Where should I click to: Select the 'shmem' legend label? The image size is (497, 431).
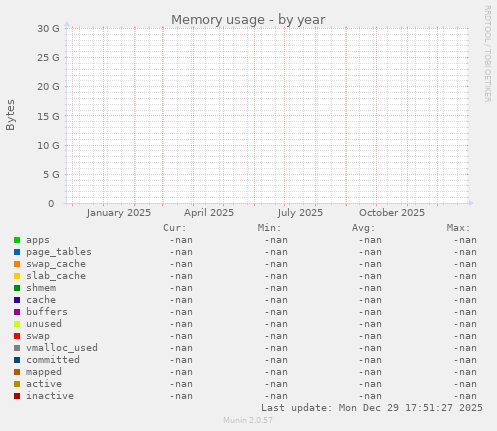pyautogui.click(x=41, y=288)
